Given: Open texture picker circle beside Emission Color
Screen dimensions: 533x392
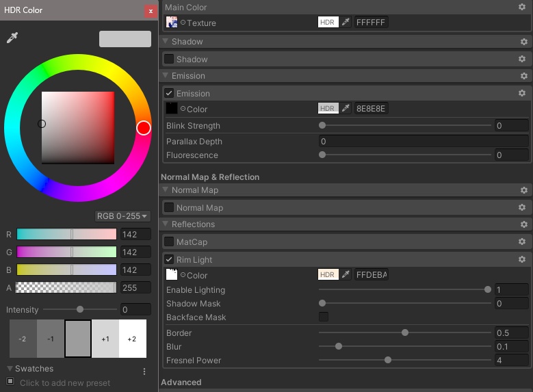Looking at the screenshot, I should [x=183, y=109].
